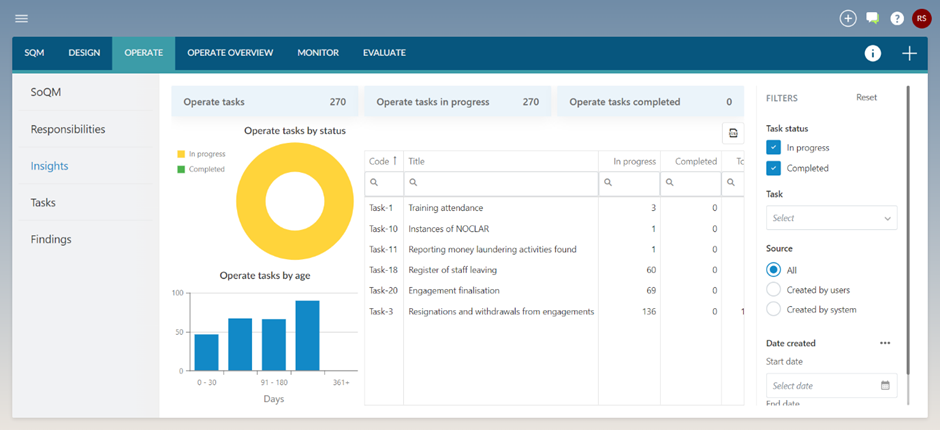Open the RS user profile avatar
The image size is (940, 430).
921,19
